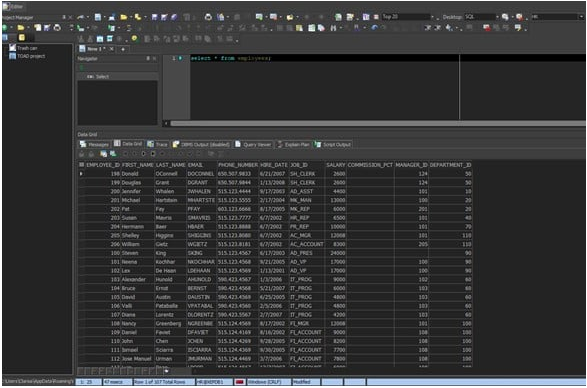This screenshot has width=587, height=388.
Task: Click the blue Undo arrow icon
Action: pyautogui.click(x=374, y=28)
